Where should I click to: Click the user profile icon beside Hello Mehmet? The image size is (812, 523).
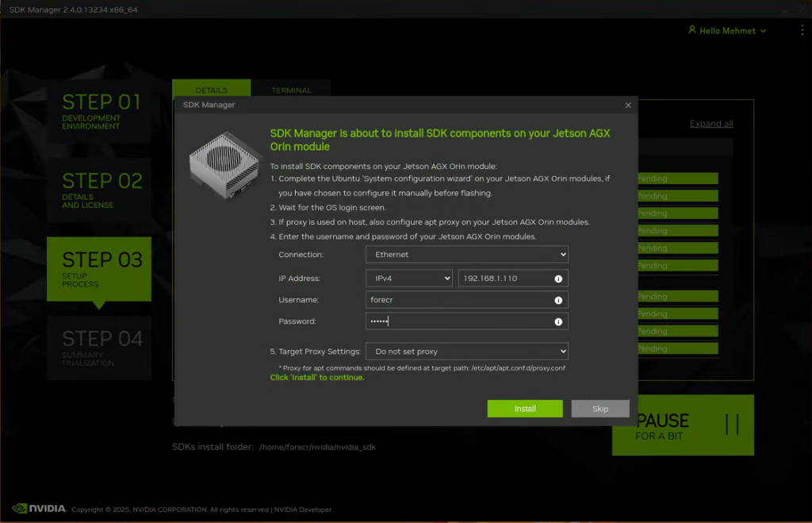click(692, 29)
